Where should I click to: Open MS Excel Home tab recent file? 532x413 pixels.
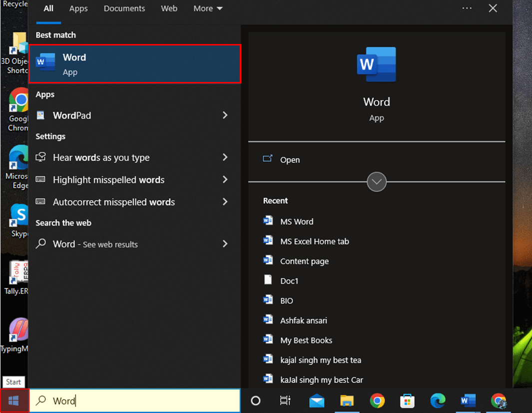(314, 241)
